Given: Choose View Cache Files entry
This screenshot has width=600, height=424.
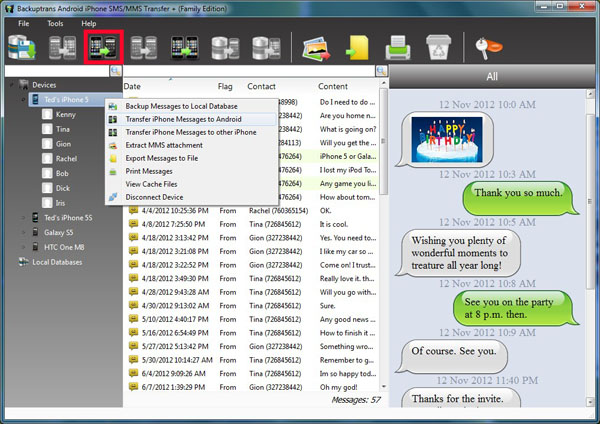Looking at the screenshot, I should click(191, 184).
